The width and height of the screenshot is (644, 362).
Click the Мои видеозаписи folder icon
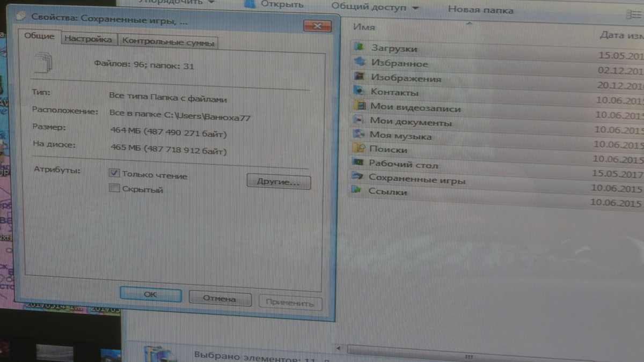tap(360, 106)
